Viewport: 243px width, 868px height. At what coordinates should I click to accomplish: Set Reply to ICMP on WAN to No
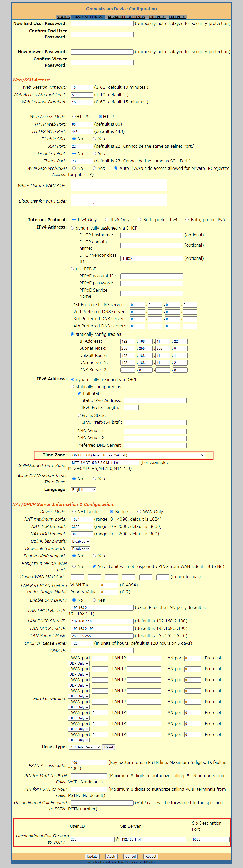(x=74, y=566)
